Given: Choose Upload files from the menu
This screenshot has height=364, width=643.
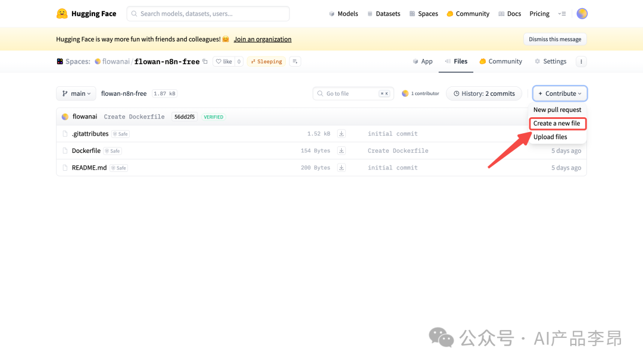Looking at the screenshot, I should 550,137.
